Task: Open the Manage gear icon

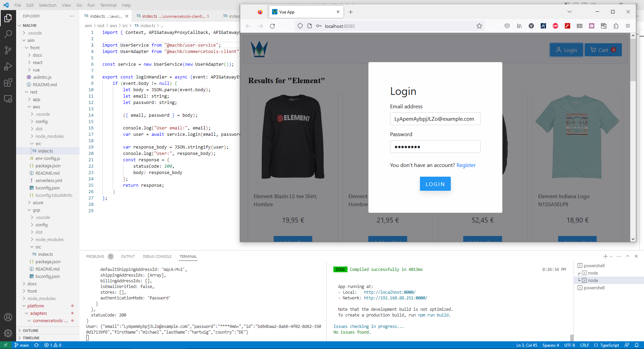Action: pos(8,333)
